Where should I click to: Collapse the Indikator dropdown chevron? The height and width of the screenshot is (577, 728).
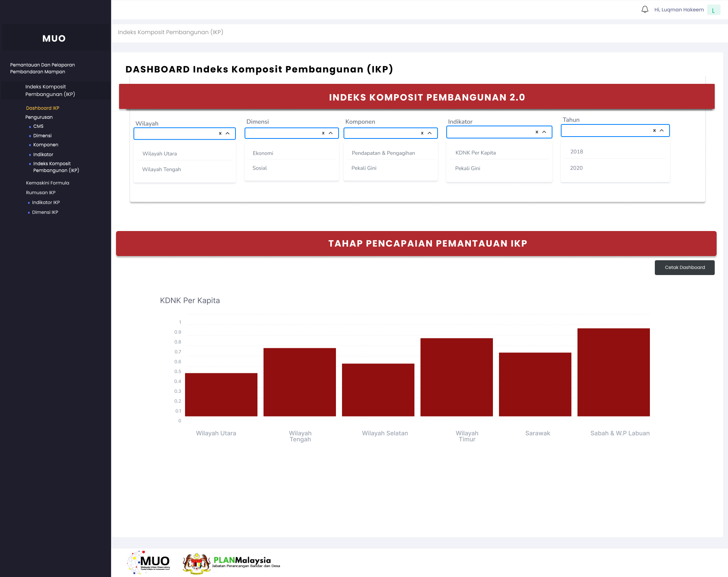[544, 132]
